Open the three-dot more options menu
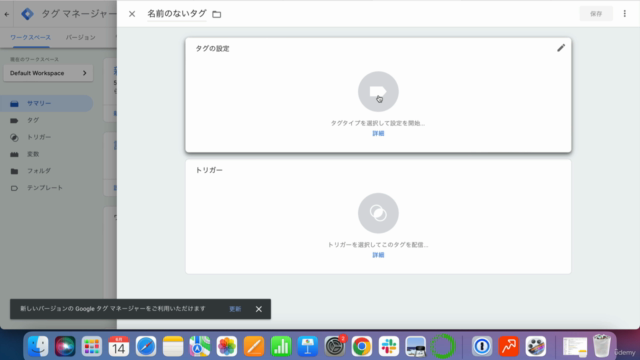Screen dimensions: 640x360 [624, 14]
